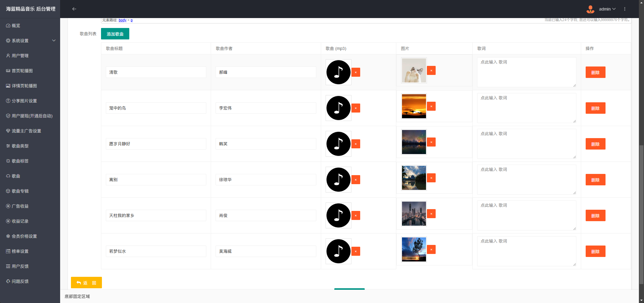Viewport: 644px width, 303px height.
Task: Expand the 系统设置 sidebar menu
Action: pyautogui.click(x=30, y=41)
